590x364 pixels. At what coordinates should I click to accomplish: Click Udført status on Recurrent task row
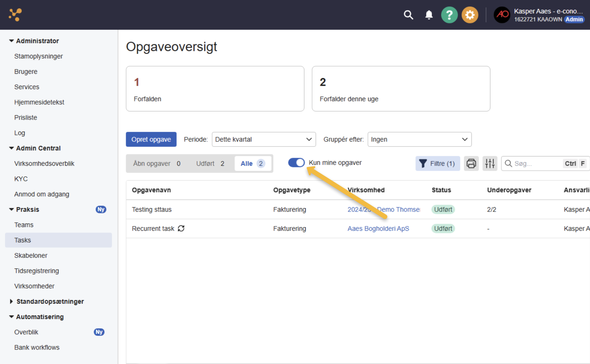443,229
